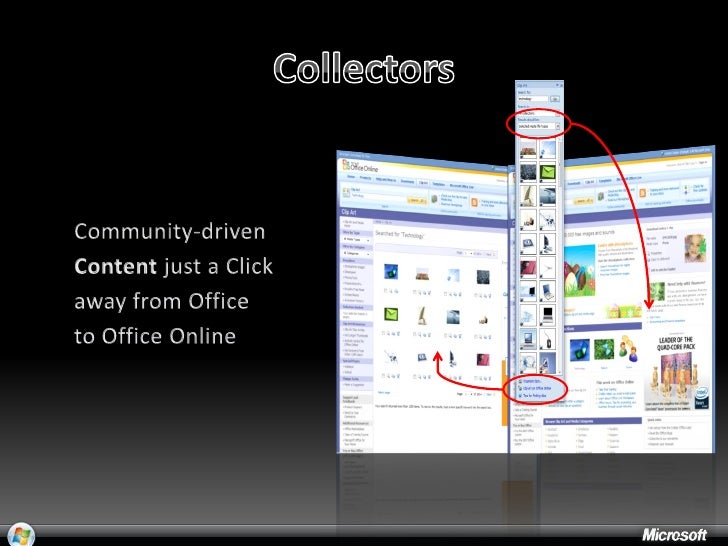Click the Intel logo in quad-core ad
Screen dimensions: 728x546
pyautogui.click(x=702, y=397)
